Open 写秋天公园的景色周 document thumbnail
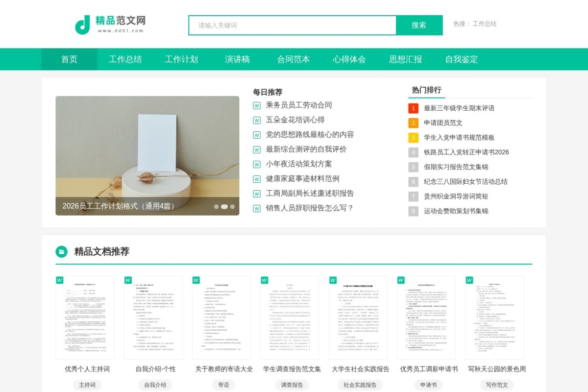Image resolution: width=588 pixels, height=392 pixels. [494, 318]
